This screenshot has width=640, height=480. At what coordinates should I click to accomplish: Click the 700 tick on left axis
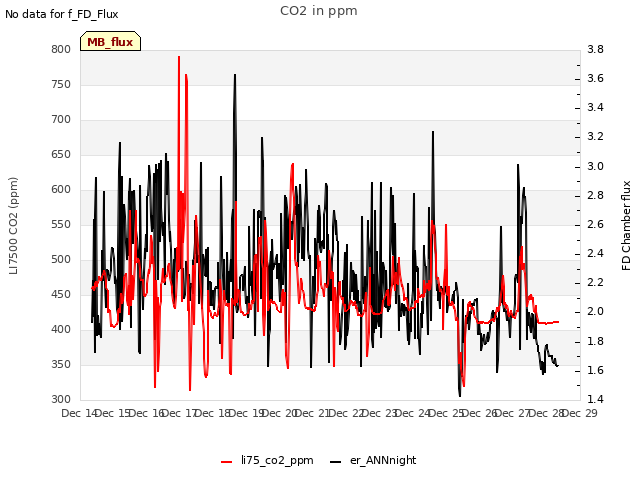[61, 120]
